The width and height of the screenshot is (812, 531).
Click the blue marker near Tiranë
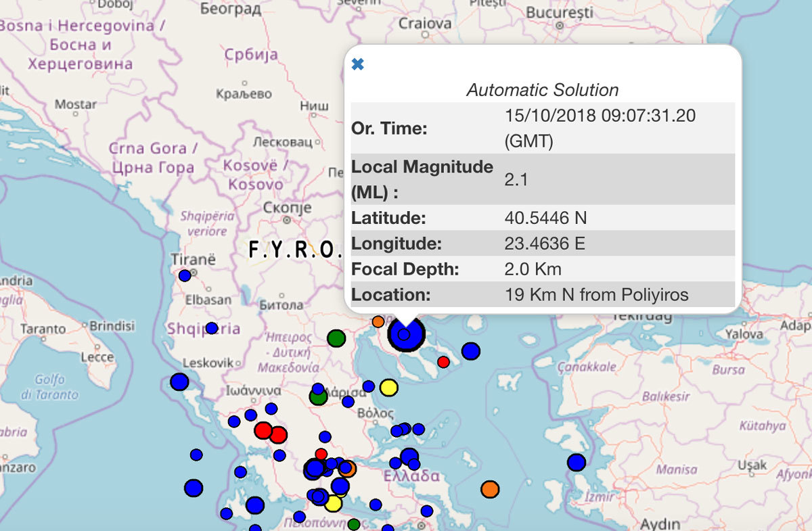[x=185, y=275]
